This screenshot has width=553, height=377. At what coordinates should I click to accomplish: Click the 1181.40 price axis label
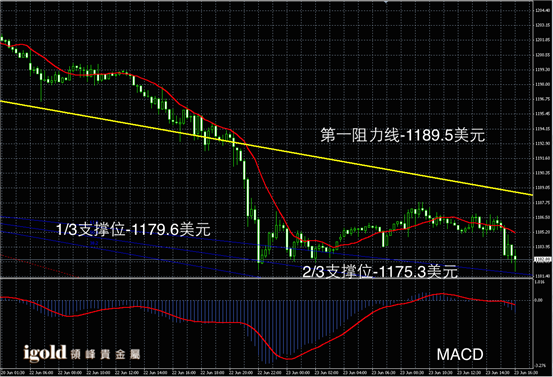tap(542, 276)
